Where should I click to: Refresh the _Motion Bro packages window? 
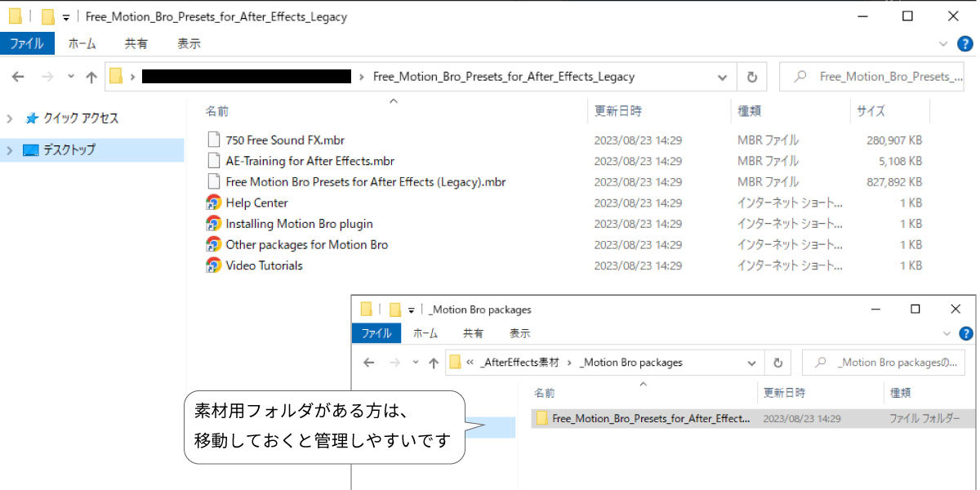pos(777,363)
